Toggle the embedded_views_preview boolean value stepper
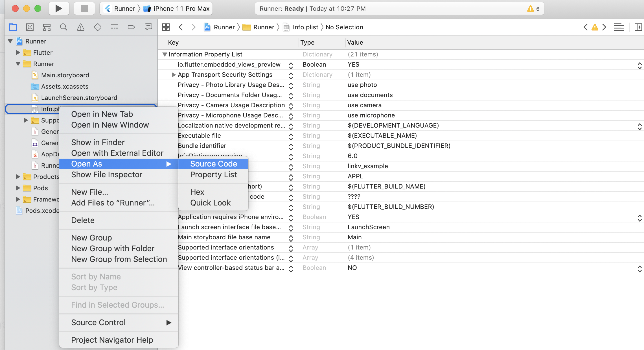The image size is (644, 350). tap(639, 65)
